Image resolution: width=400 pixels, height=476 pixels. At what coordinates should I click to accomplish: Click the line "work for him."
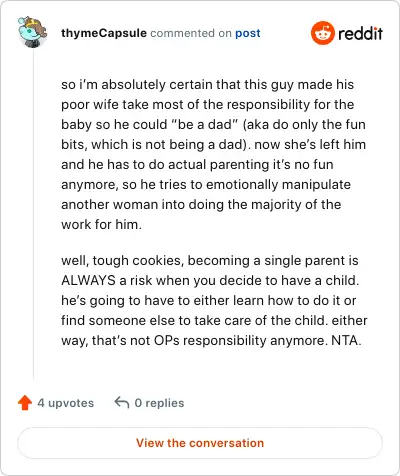pyautogui.click(x=101, y=224)
